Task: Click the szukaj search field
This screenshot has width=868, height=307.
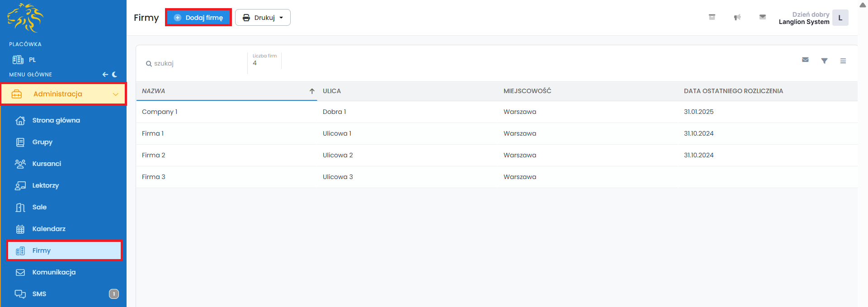Action: coord(194,63)
